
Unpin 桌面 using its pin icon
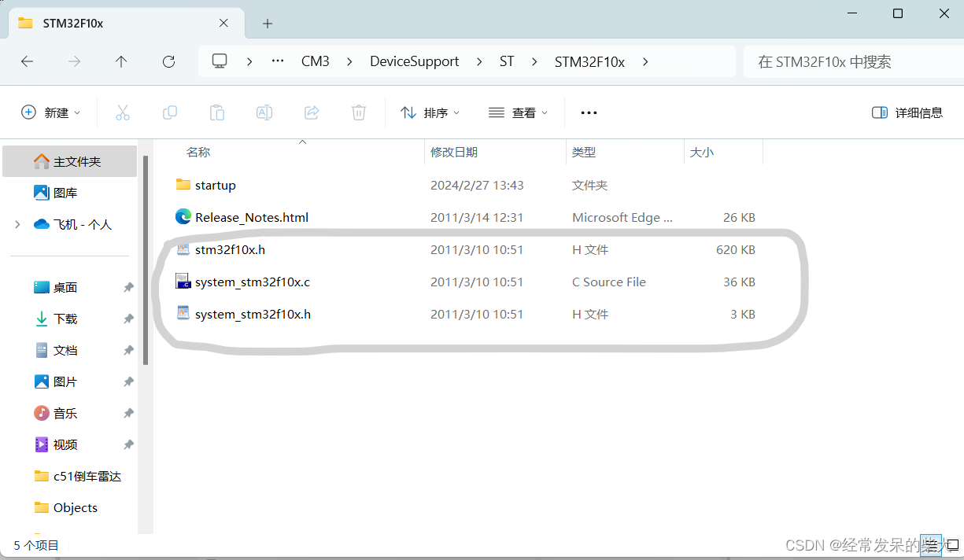[x=128, y=288]
